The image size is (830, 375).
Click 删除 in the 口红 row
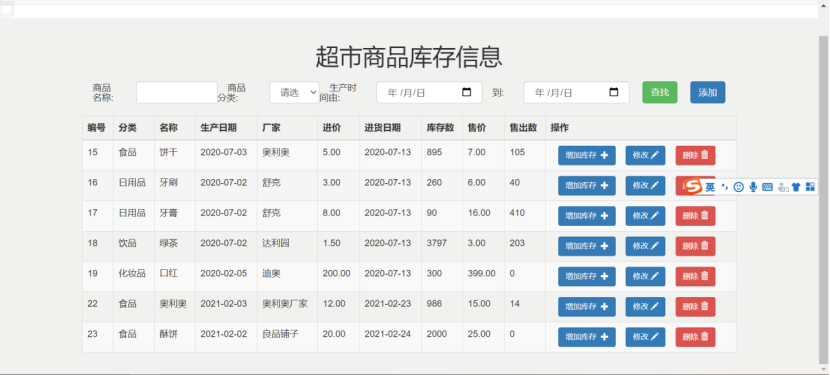pyautogui.click(x=696, y=276)
